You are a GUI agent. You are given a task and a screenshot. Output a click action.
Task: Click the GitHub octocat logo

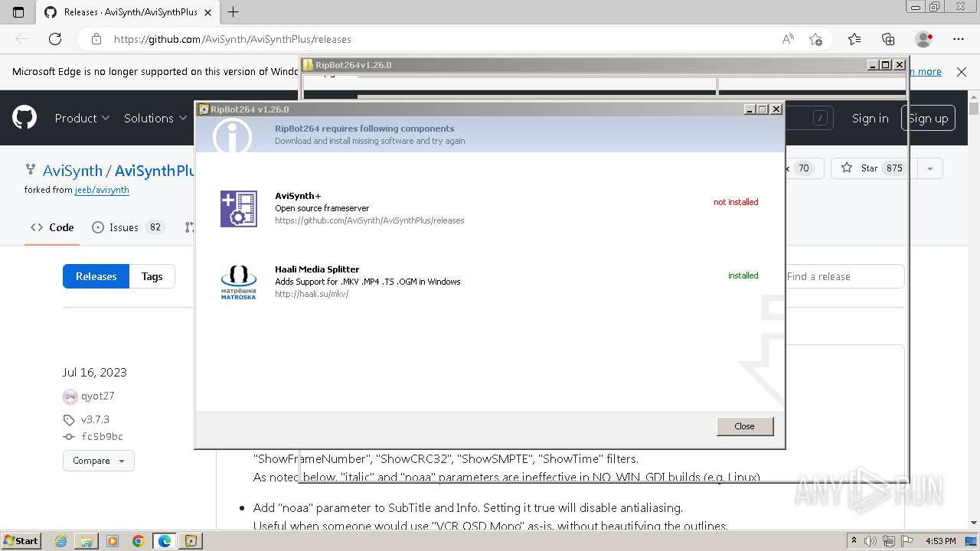pos(24,118)
